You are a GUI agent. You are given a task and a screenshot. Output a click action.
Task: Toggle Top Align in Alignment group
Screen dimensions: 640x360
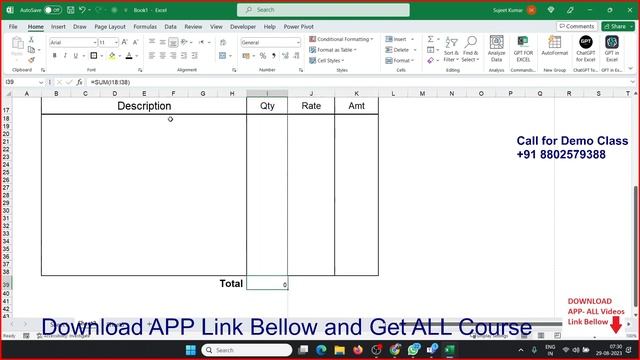(152, 42)
